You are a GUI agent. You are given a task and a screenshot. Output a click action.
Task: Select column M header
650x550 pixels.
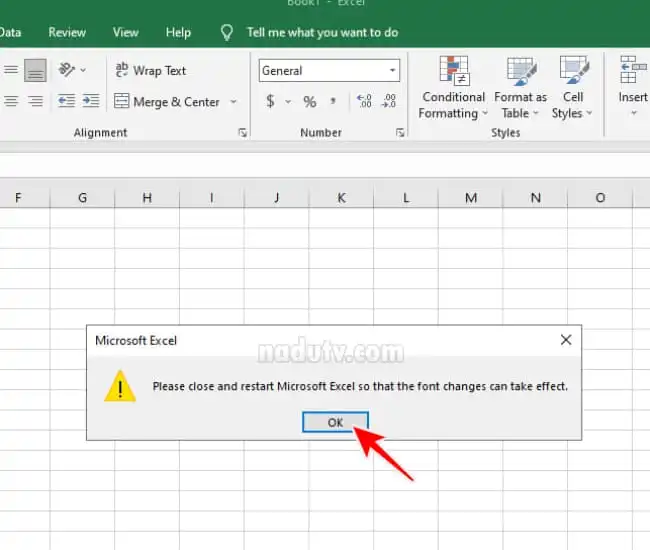471,198
